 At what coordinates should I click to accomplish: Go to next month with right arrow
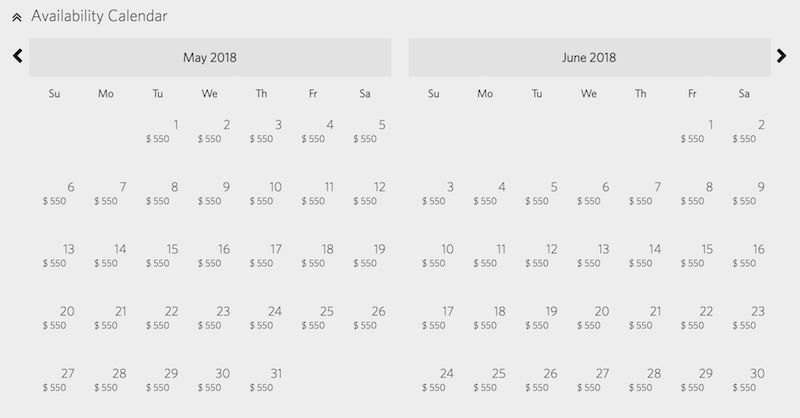pos(781,56)
